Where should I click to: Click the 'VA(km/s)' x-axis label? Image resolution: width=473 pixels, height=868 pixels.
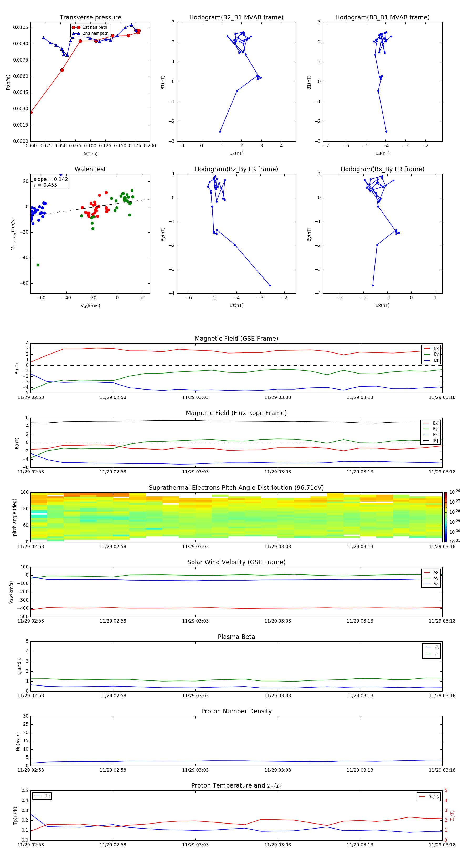(x=90, y=306)
